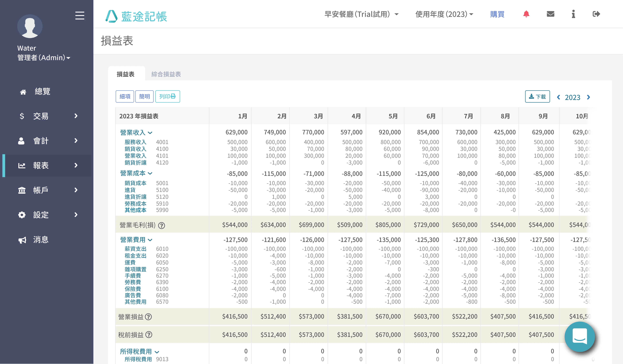This screenshot has width=623, height=364.
Task: Click help icon next to 營業損益
Action: 148,317
